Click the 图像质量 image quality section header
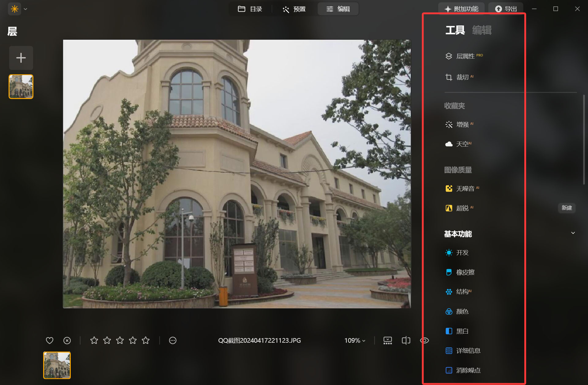Screen dimensions: 588x385 tap(458, 170)
